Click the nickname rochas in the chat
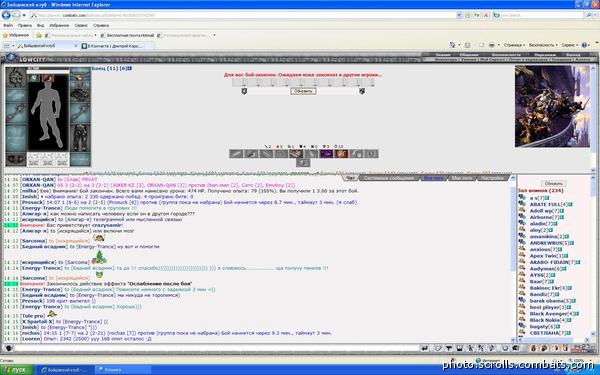 pos(30,333)
